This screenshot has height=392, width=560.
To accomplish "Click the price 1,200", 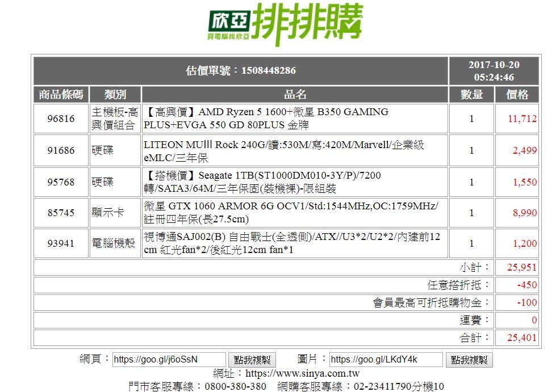I will tap(525, 243).
